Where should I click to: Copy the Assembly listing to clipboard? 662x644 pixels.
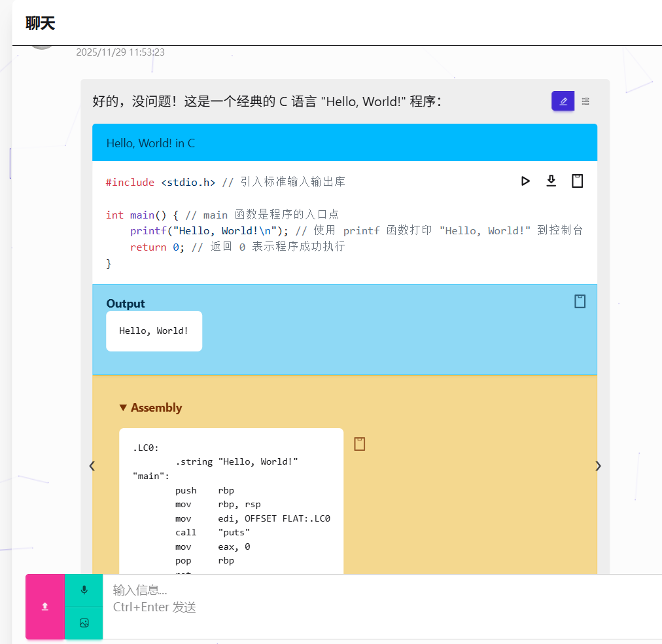tap(359, 444)
